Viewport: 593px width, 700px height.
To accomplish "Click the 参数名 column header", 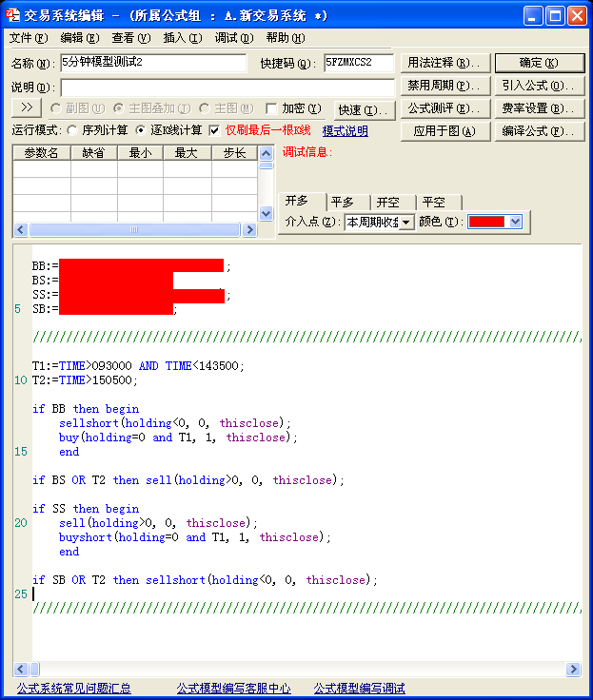I will point(42,153).
